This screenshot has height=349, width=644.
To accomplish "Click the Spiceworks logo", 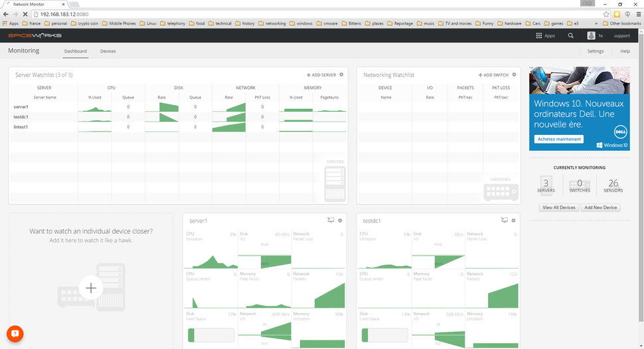I will [x=35, y=35].
